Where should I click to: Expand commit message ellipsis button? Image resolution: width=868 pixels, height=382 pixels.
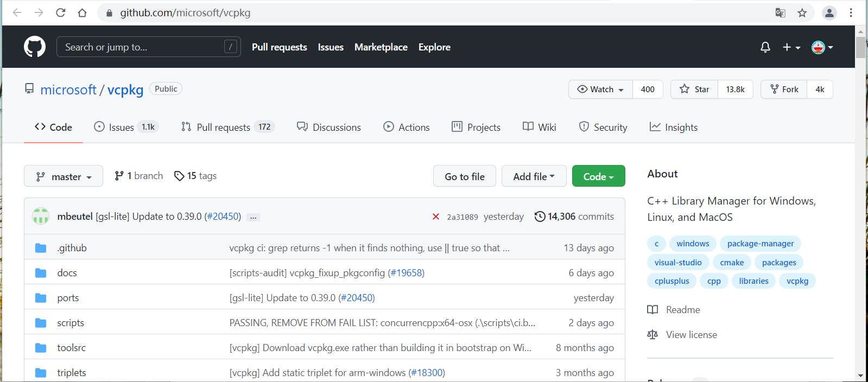tap(253, 217)
